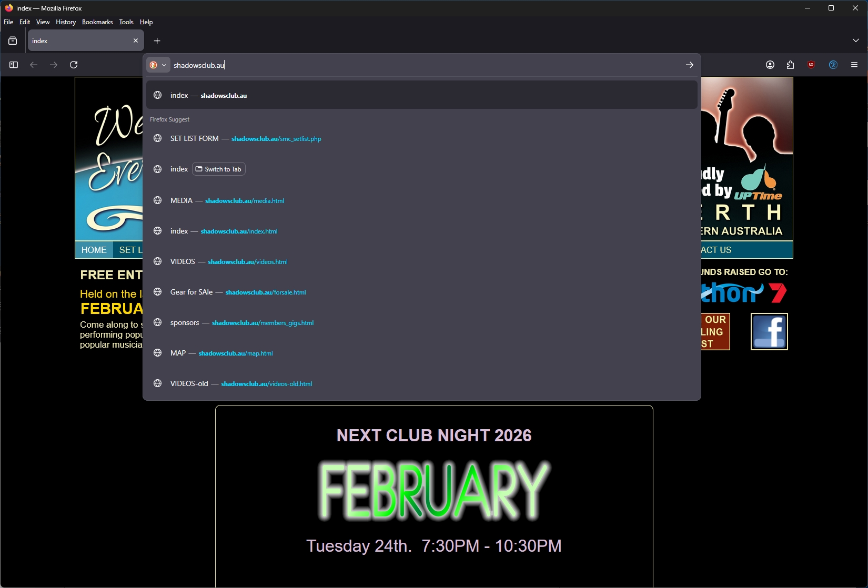Expand the list all tabs chevron

855,40
